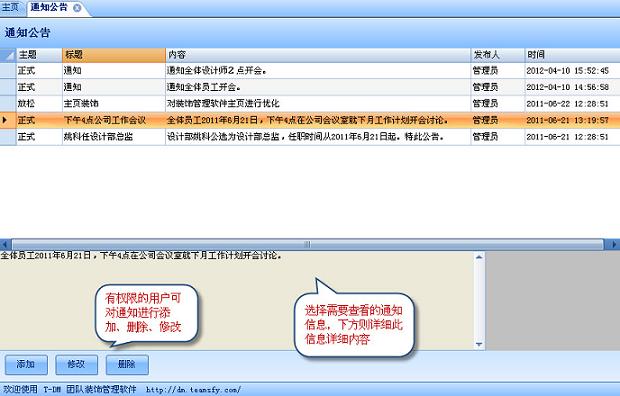The height and width of the screenshot is (396, 620).
Task: Click detail pane scroll down arrow
Action: click(479, 344)
